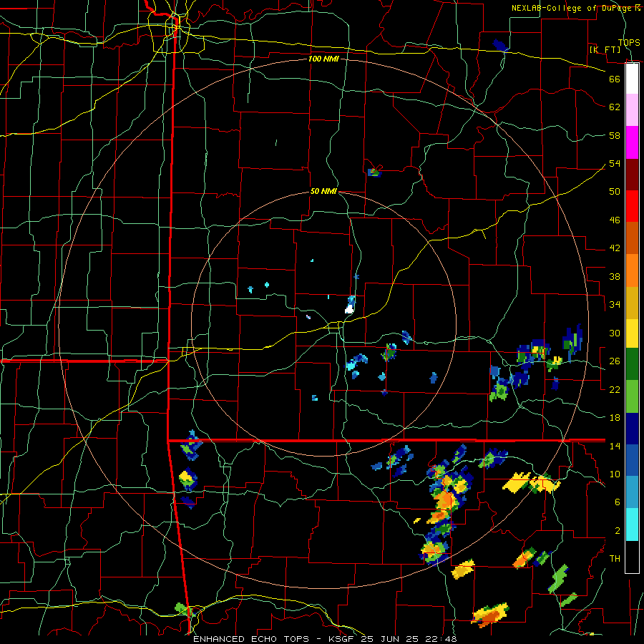Click the 46 legend value
Viewport: 644px width, 644px height.
coord(615,220)
